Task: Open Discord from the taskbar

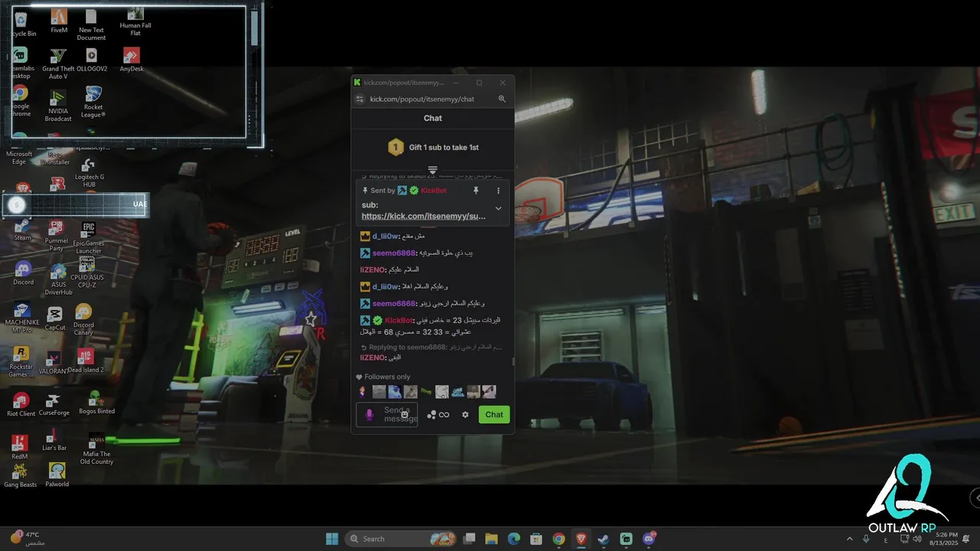Action: 650,539
